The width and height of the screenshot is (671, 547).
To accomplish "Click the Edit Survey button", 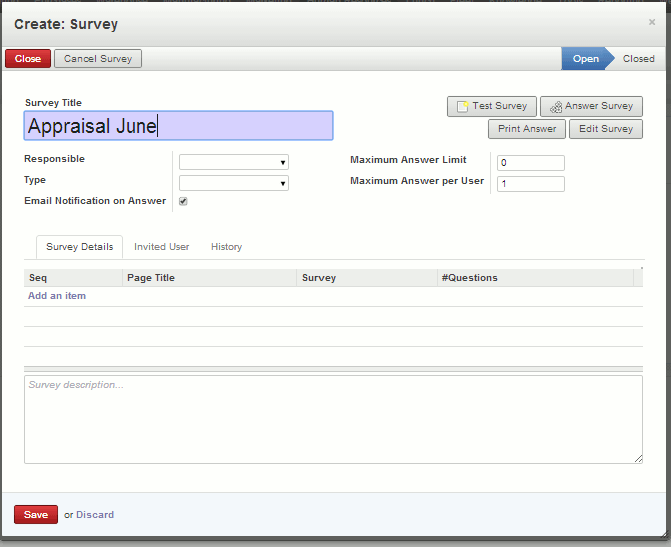I will point(605,129).
